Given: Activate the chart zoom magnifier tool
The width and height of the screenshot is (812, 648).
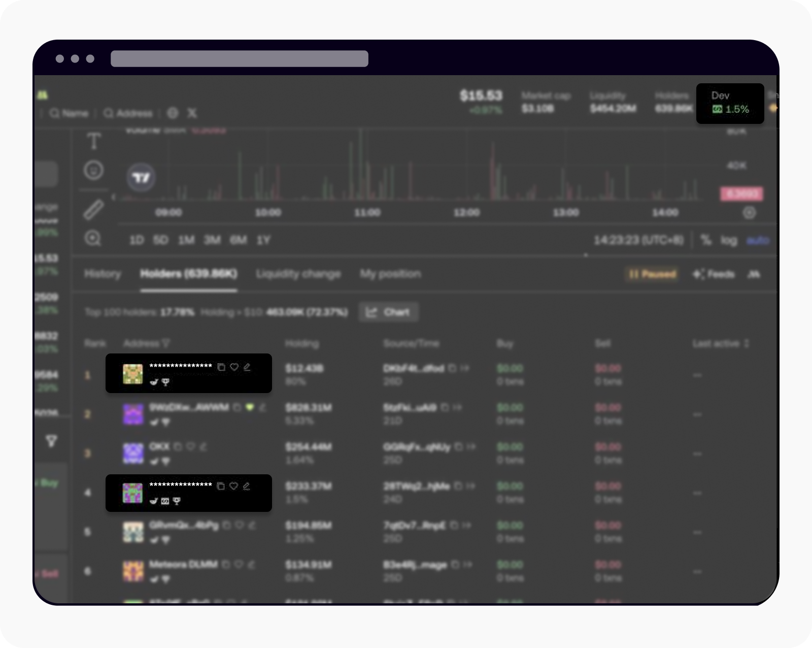Looking at the screenshot, I should tap(93, 239).
